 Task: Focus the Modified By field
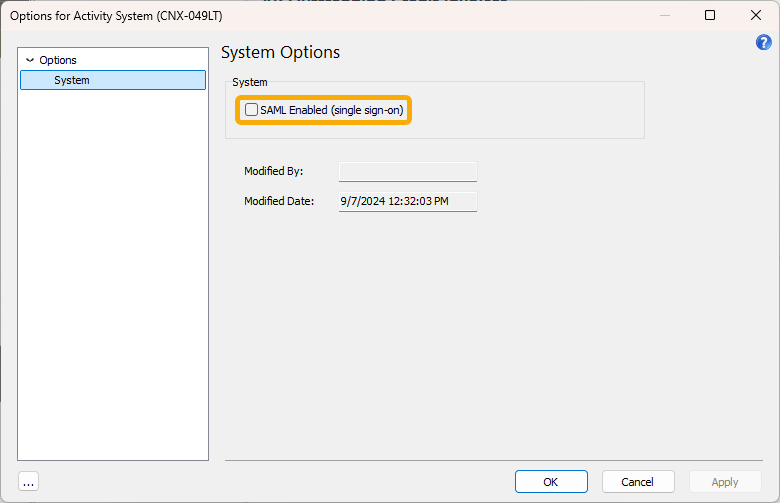(x=408, y=171)
